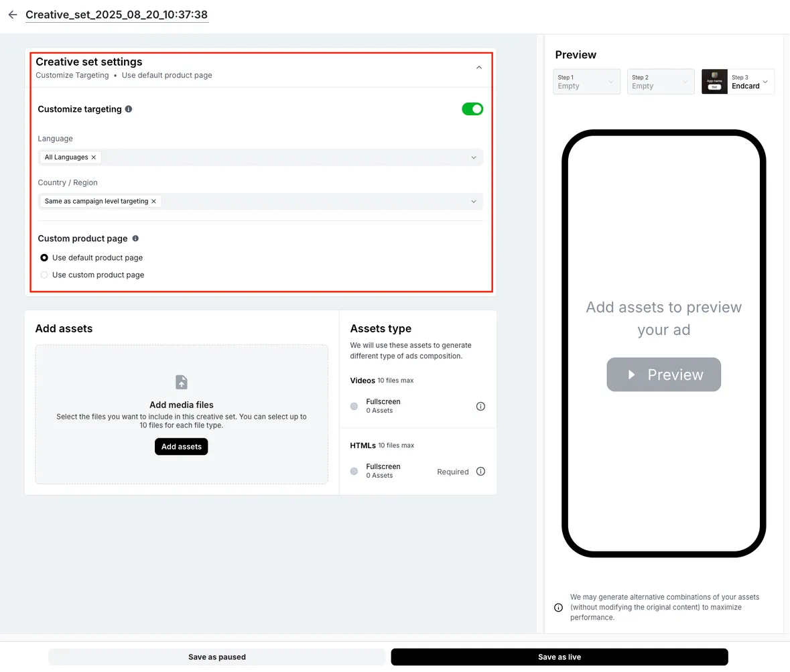The height and width of the screenshot is (672, 790).
Task: Click the info icon for Videos Fullscreen assets
Action: tap(480, 406)
